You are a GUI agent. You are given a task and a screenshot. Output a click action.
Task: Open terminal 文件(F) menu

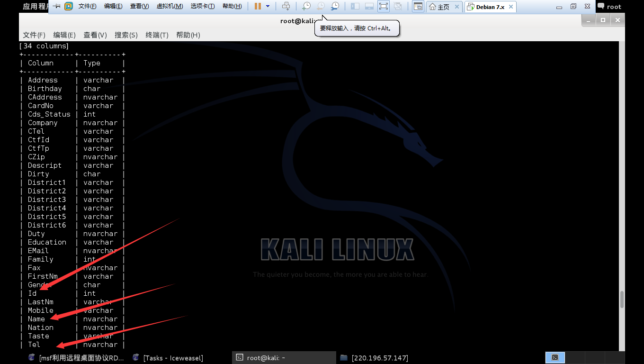pyautogui.click(x=34, y=35)
